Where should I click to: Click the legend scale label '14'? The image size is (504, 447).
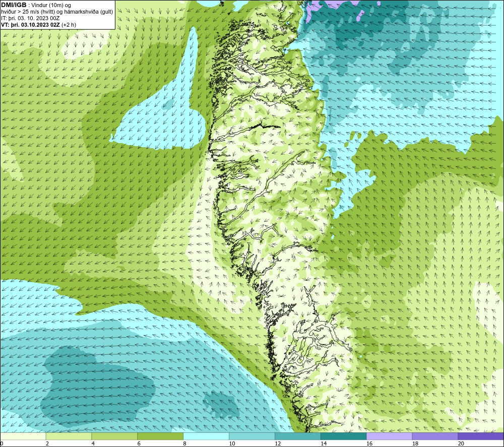click(x=324, y=443)
